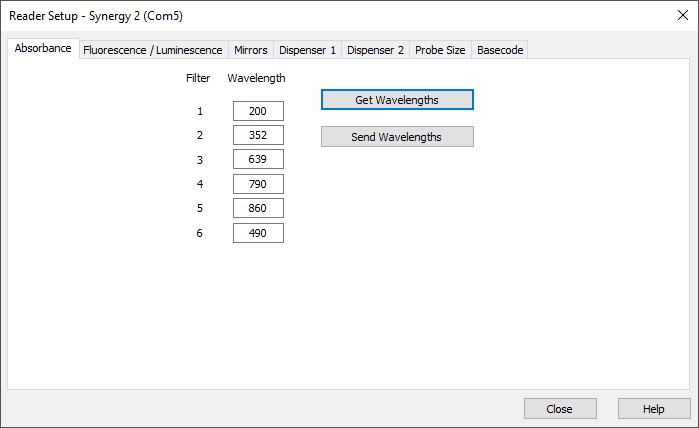Switch to the Absorbance tab
The height and width of the screenshot is (428, 699).
pyautogui.click(x=43, y=49)
